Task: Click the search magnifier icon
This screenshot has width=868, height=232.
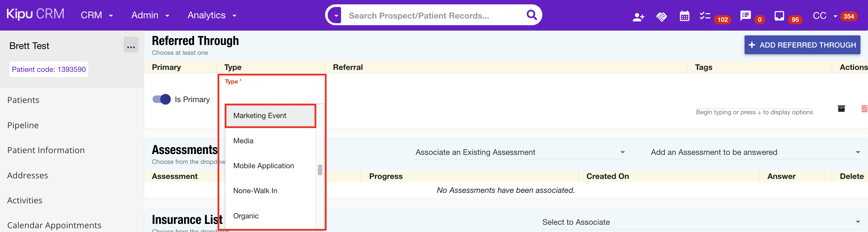Action: coord(531,15)
